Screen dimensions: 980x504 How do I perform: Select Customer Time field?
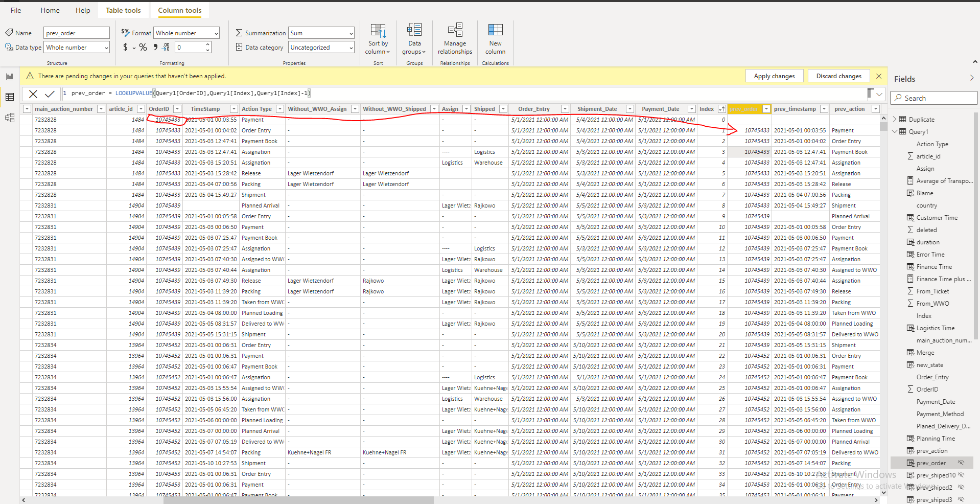click(937, 218)
